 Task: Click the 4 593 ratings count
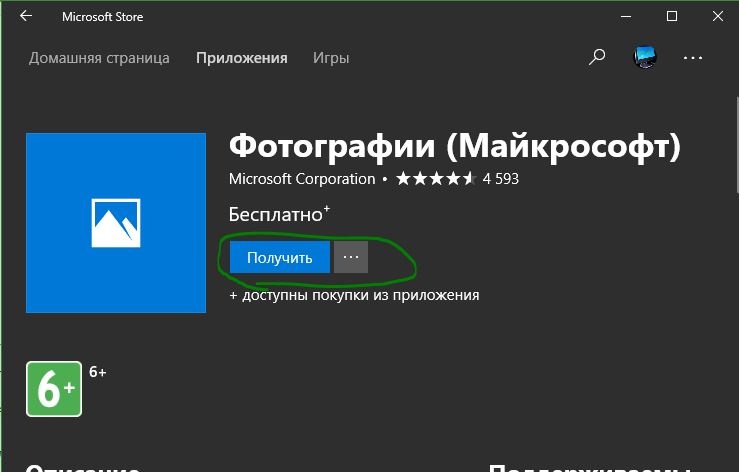tap(501, 179)
